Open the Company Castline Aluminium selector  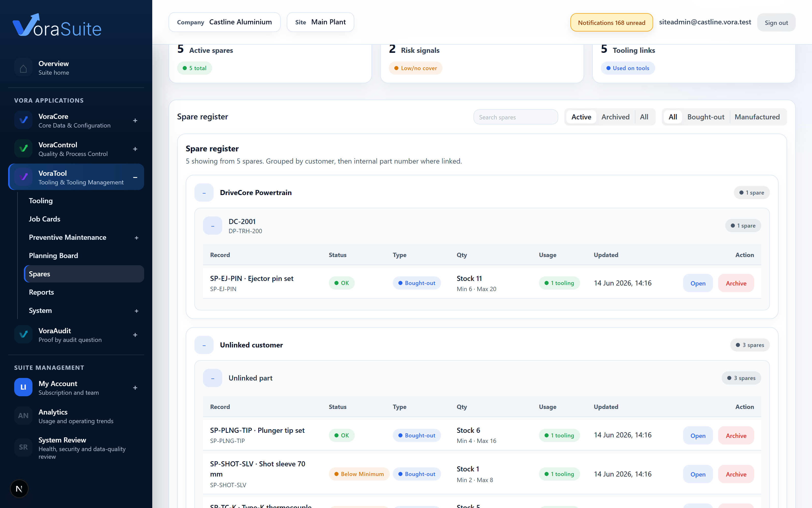(x=225, y=22)
